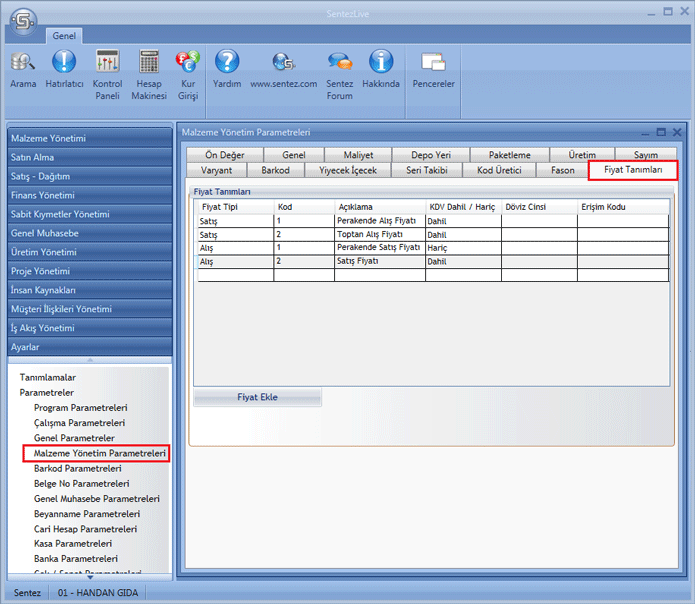The width and height of the screenshot is (695, 604).
Task: Click the Yardım help icon
Action: pos(227,70)
